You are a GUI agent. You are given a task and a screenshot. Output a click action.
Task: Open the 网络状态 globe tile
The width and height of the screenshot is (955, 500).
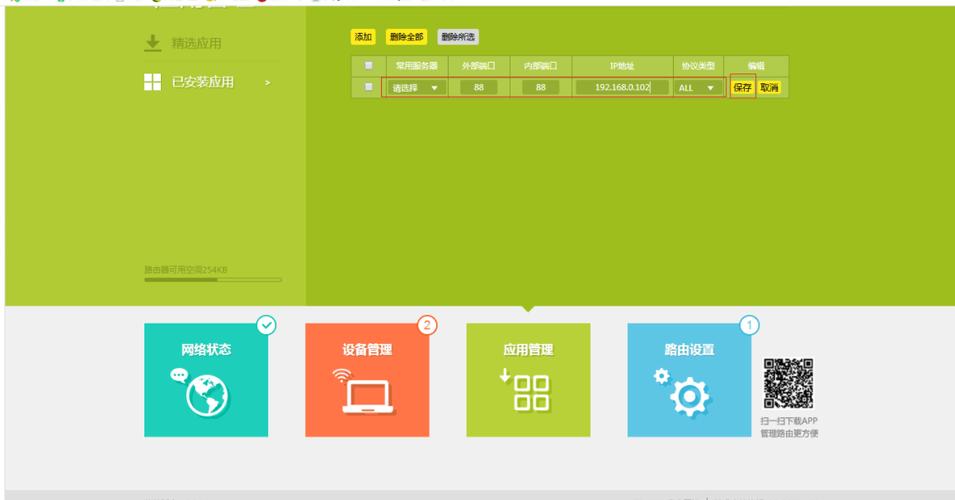tap(206, 380)
